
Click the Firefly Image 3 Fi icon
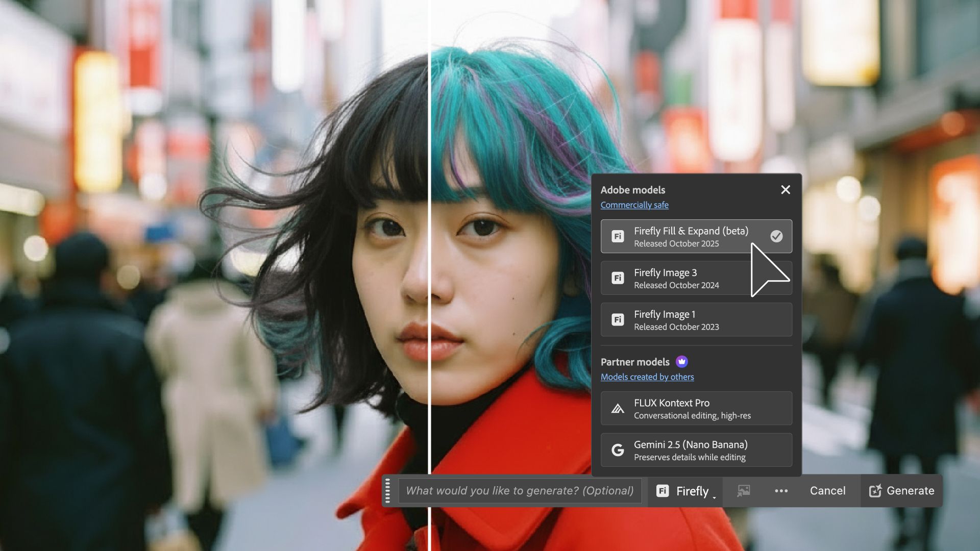618,278
